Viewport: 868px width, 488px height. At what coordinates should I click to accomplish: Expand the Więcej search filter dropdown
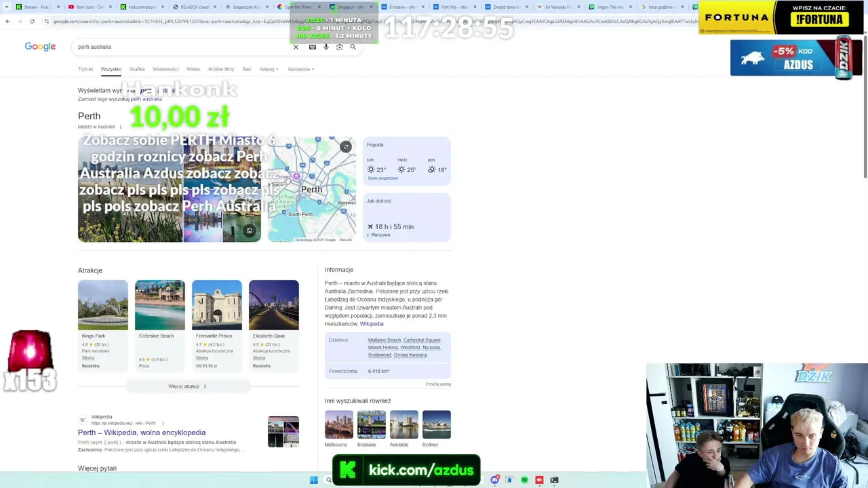269,69
